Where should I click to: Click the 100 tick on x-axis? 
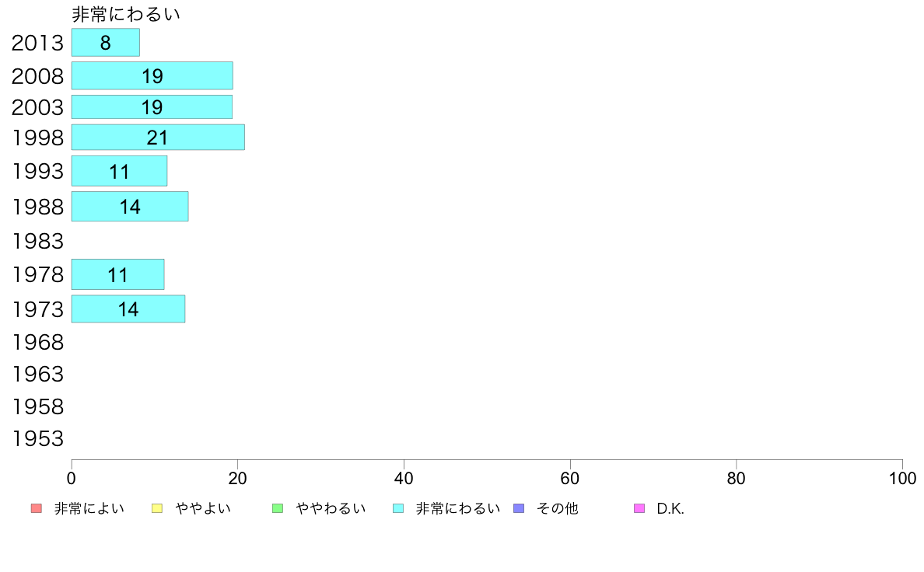point(902,478)
